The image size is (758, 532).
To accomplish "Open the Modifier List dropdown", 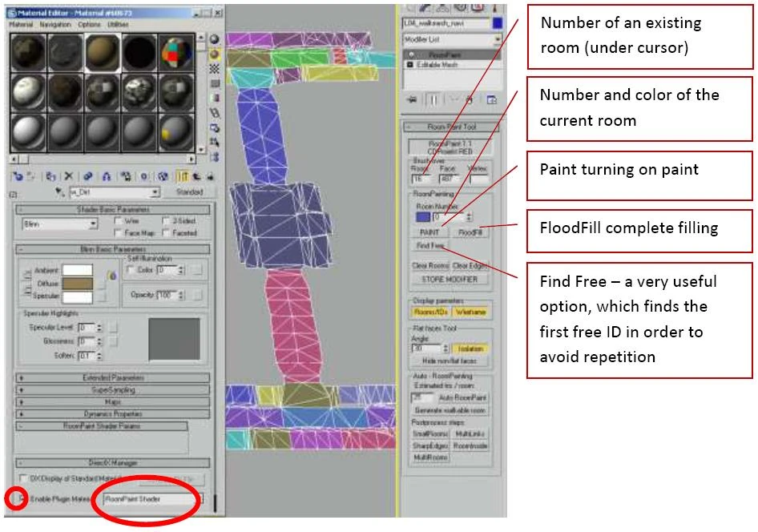I will click(498, 39).
